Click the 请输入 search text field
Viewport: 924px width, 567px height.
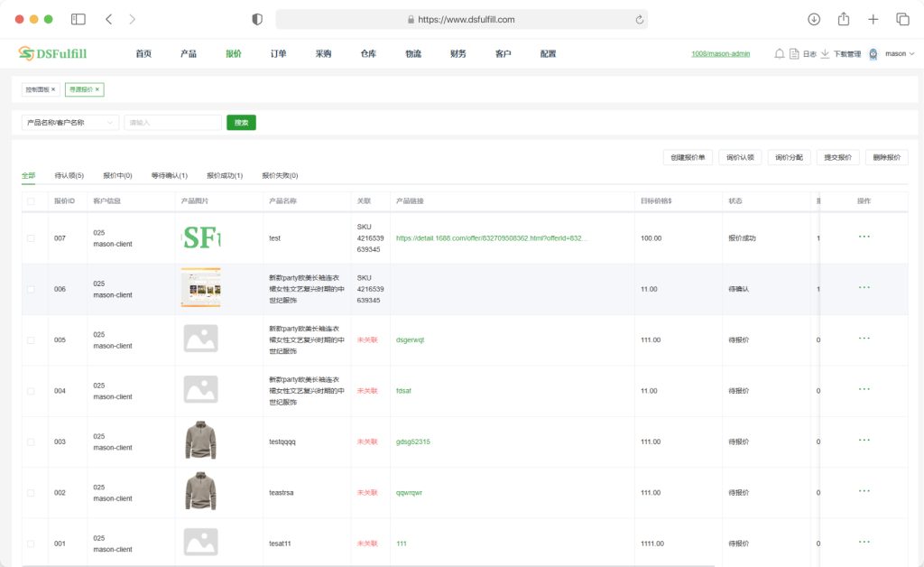pyautogui.click(x=172, y=123)
